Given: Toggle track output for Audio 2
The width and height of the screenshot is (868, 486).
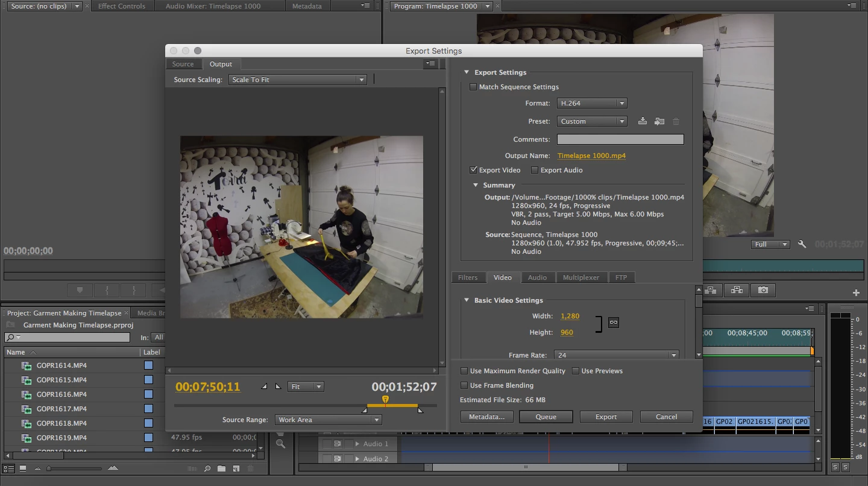Looking at the screenshot, I should click(x=338, y=459).
